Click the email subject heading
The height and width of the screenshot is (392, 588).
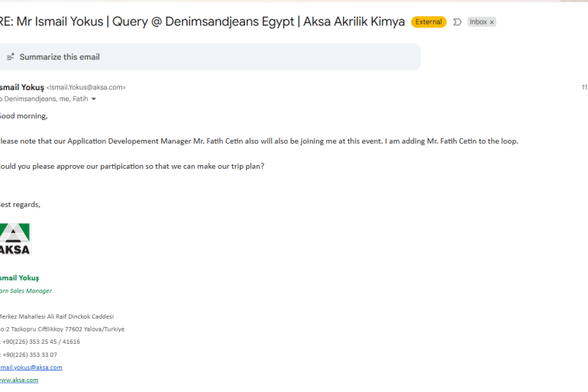202,21
